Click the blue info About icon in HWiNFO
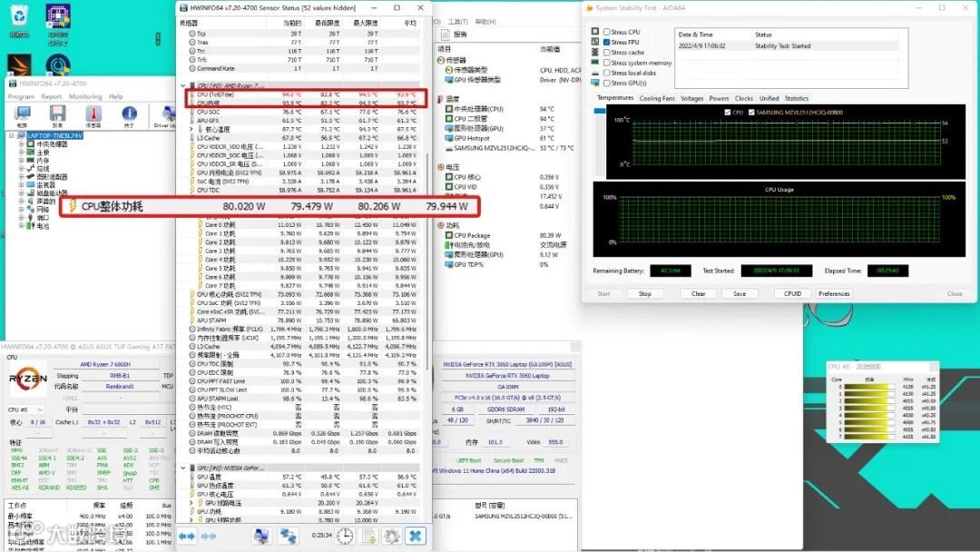The width and height of the screenshot is (980, 552). click(x=129, y=115)
